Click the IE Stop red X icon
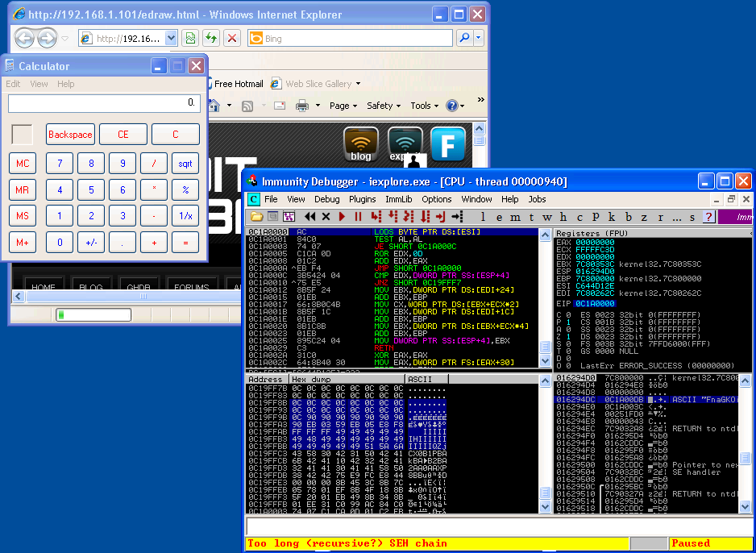756x553 pixels. (x=232, y=38)
